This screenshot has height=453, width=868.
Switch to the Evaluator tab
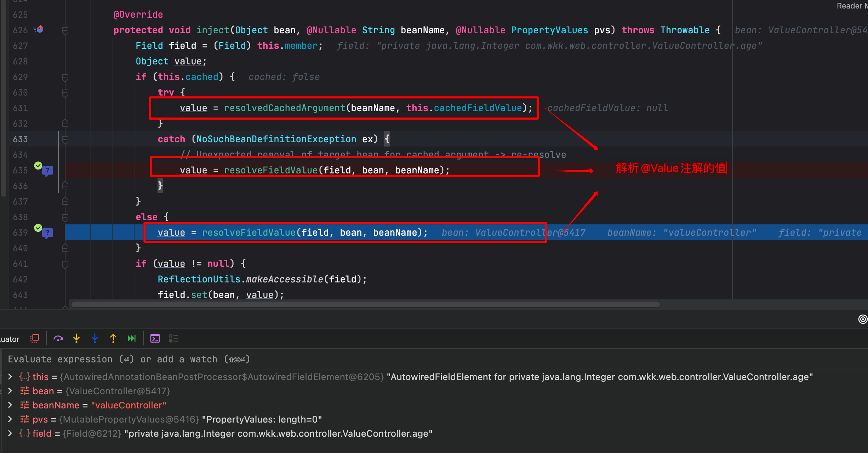point(9,339)
